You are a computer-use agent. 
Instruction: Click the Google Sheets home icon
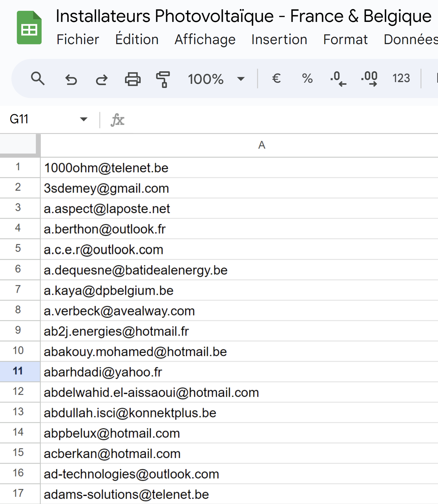[x=29, y=28]
